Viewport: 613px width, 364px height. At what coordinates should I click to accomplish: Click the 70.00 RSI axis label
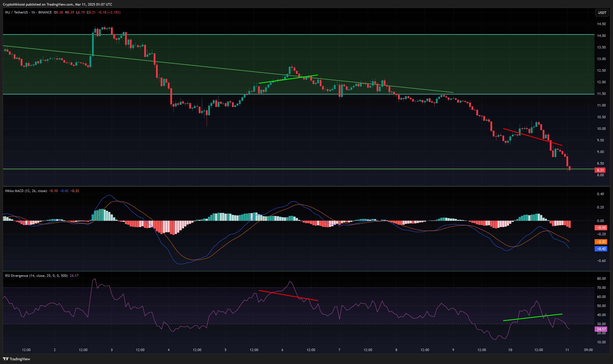601,287
